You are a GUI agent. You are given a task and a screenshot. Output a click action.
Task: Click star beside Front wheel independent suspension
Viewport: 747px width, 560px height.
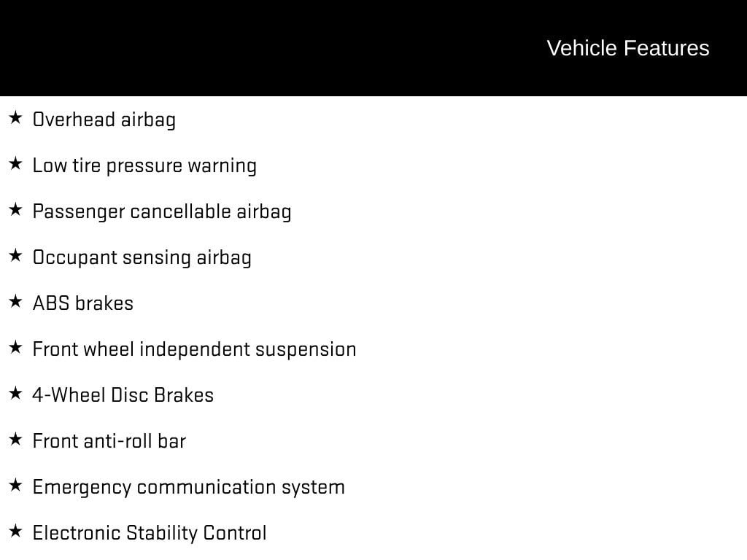[15, 347]
